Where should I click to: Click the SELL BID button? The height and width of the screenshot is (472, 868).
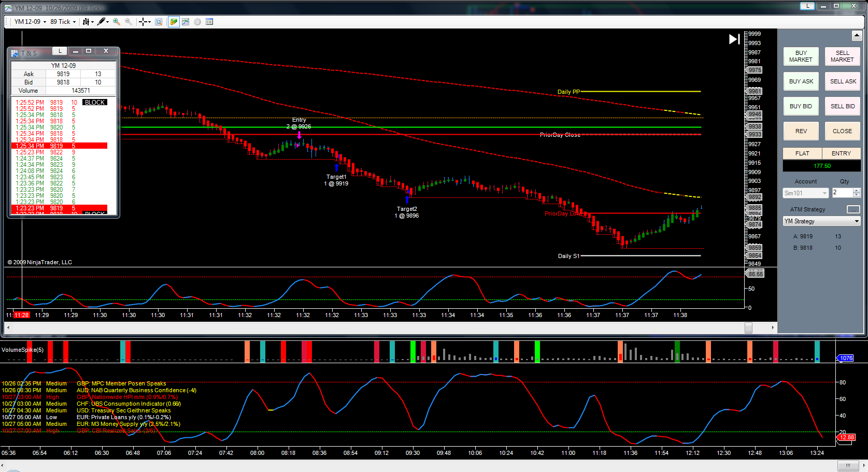click(842, 106)
